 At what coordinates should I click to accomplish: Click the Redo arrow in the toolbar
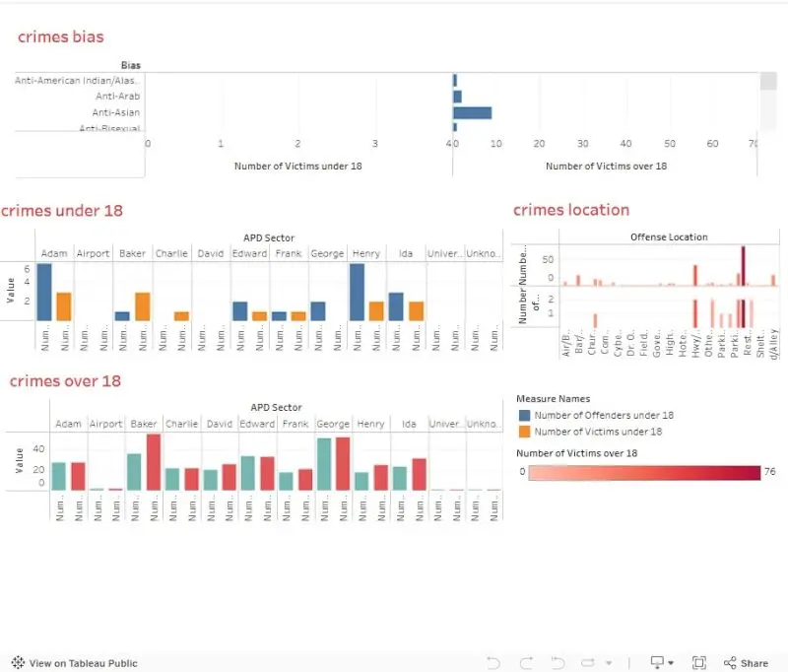pyautogui.click(x=526, y=662)
